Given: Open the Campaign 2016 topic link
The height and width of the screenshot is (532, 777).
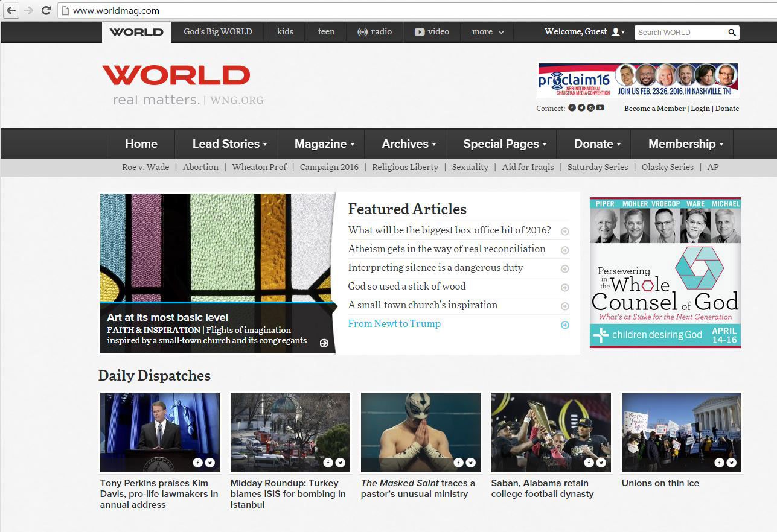Looking at the screenshot, I should [x=329, y=167].
